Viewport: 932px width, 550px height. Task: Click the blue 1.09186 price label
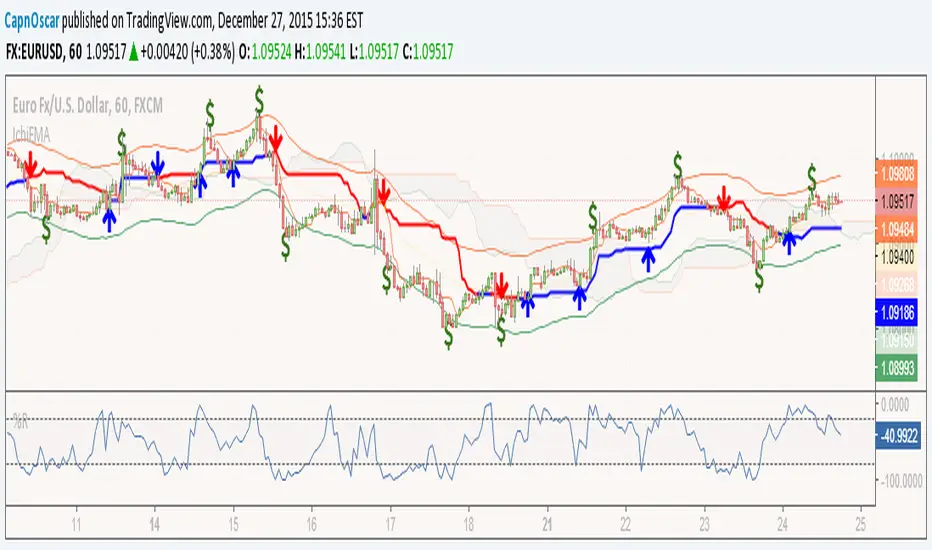(896, 312)
